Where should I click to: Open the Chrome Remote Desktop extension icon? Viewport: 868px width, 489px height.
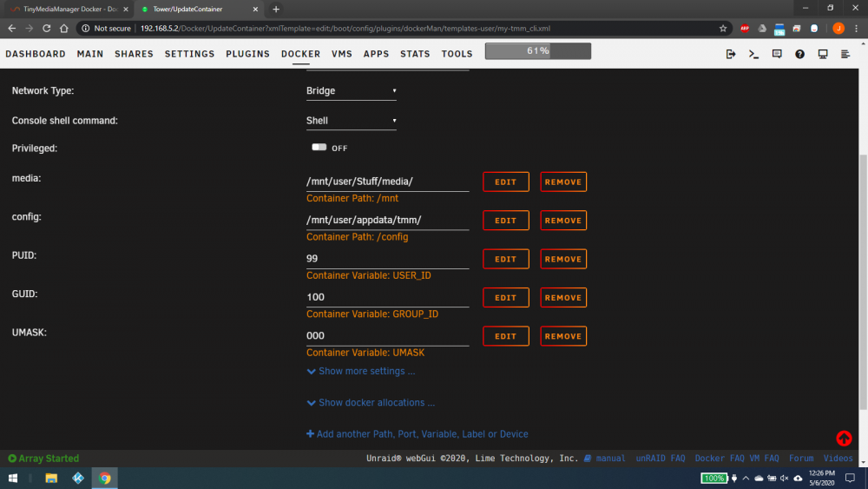[x=797, y=29]
